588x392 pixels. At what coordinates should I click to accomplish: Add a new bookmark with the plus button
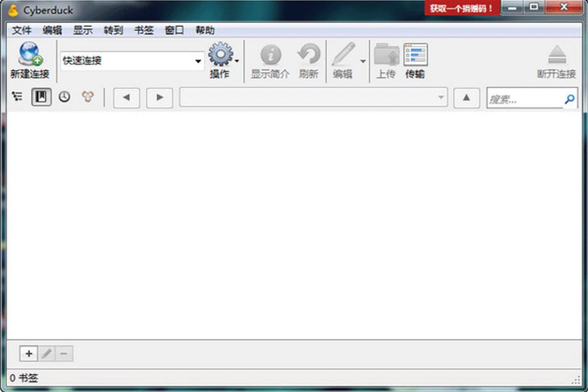point(28,353)
